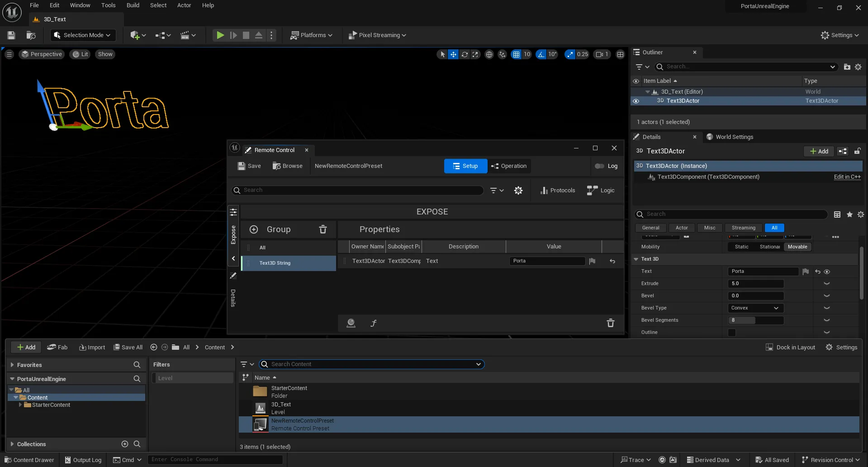
Task: Open the Protocols panel
Action: (x=557, y=191)
